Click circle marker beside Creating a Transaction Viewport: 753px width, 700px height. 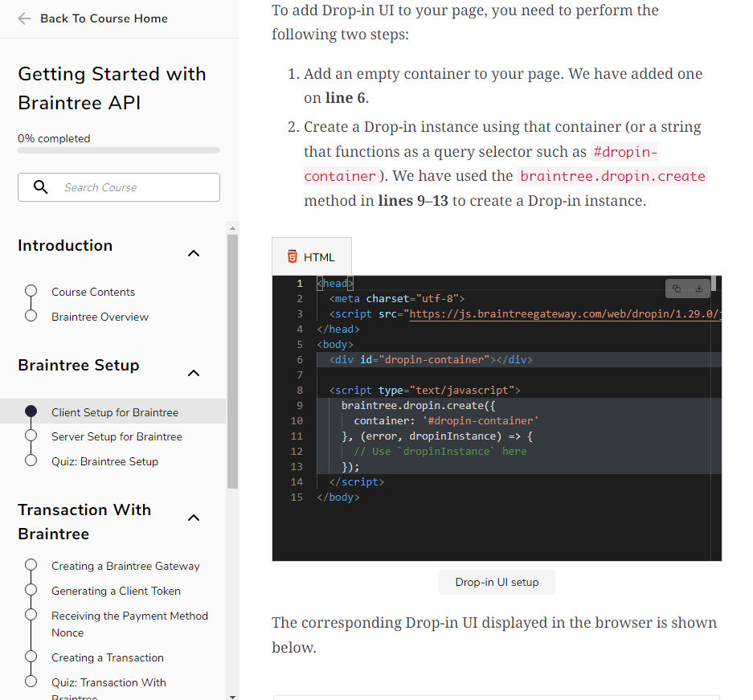[x=31, y=657]
